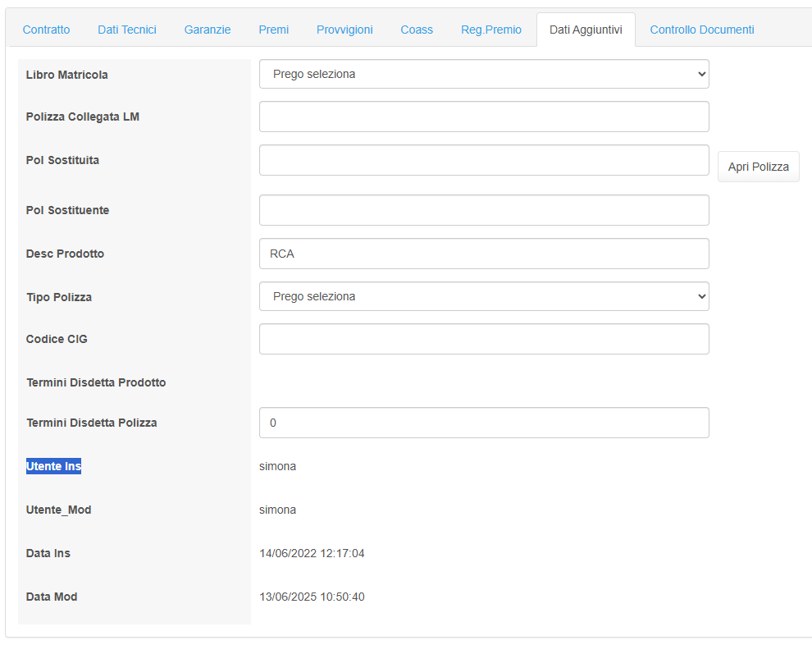Focus the Polizza Collegata LM field
Screen dimensions: 812x645
coord(484,117)
